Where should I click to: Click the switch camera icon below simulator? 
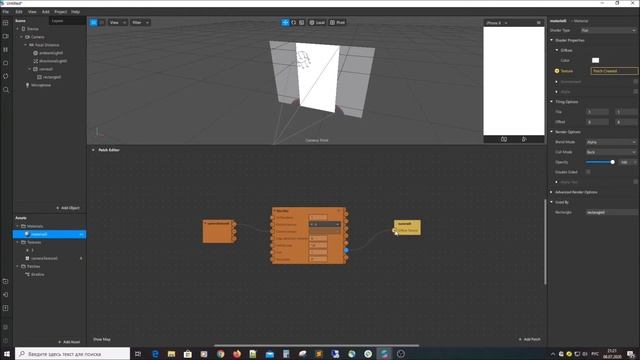pos(504,140)
